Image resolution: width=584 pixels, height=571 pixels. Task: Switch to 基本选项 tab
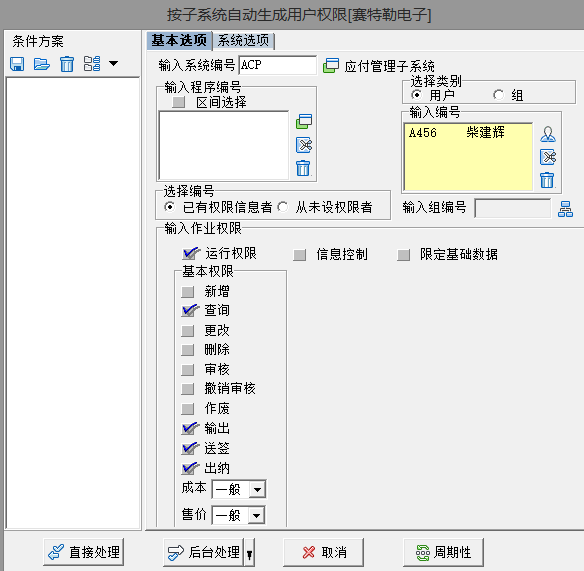pos(179,40)
